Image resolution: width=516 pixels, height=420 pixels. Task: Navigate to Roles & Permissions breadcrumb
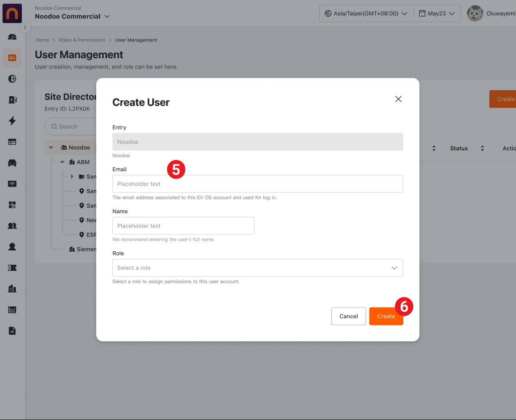pyautogui.click(x=82, y=40)
